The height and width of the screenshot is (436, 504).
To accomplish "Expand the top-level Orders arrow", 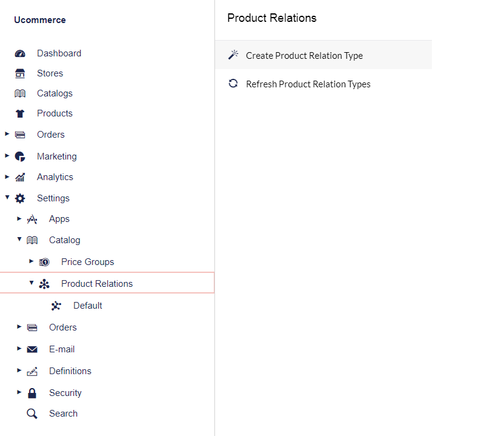I will pyautogui.click(x=7, y=134).
